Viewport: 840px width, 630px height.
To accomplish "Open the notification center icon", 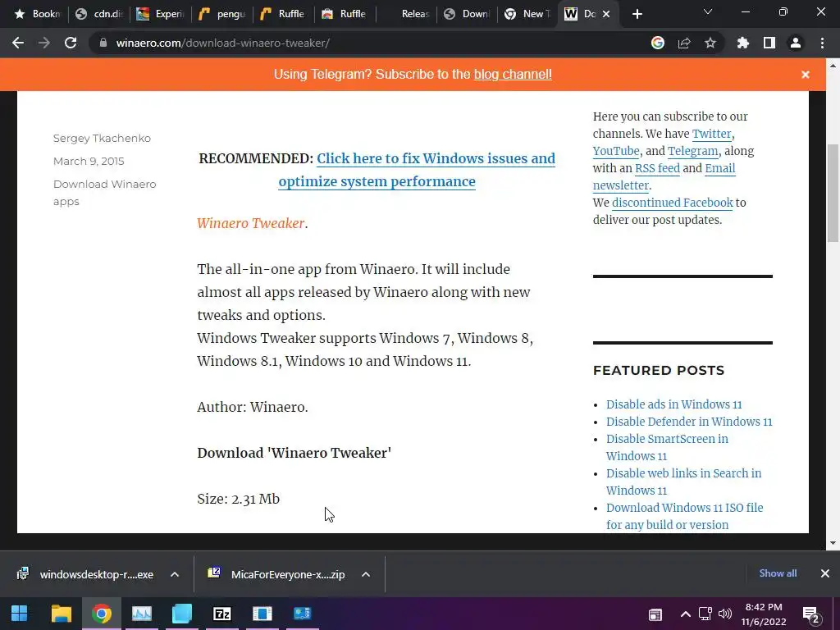I will [811, 615].
